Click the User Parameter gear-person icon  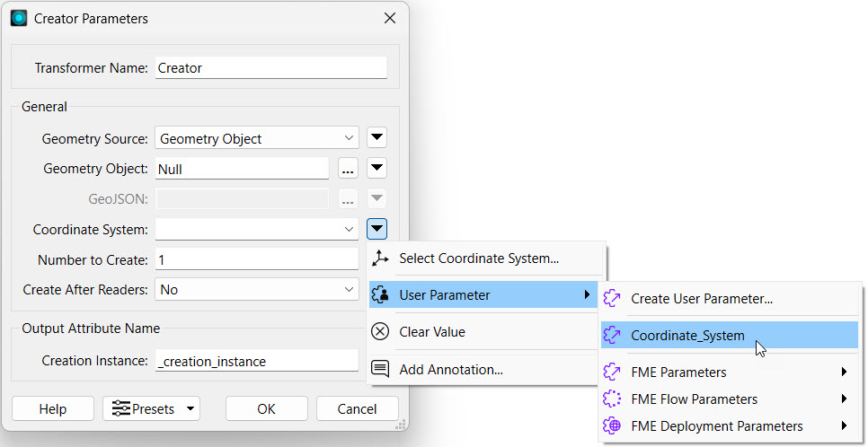(x=381, y=294)
